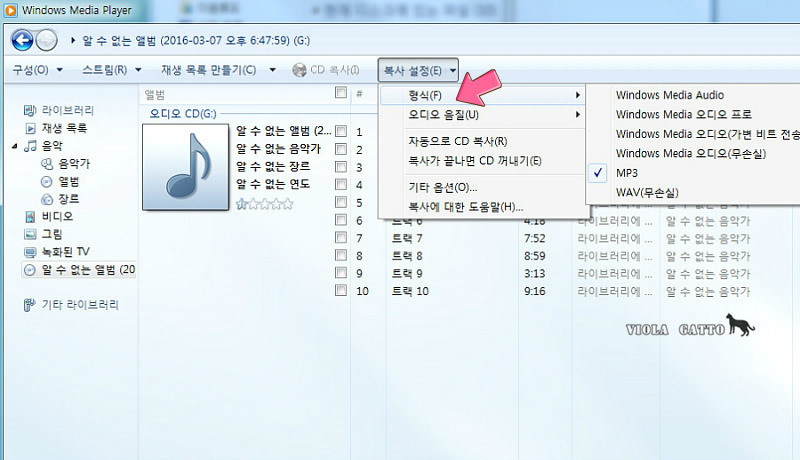Click the 녹화된 TV icon
The width and height of the screenshot is (800, 460).
31,252
